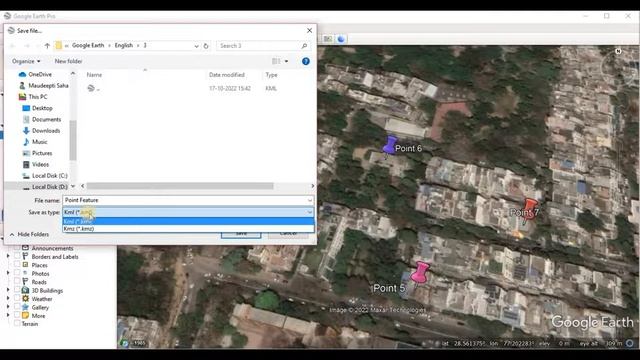Click the English breadcrumb
This screenshot has width=640, height=360.
pos(124,45)
